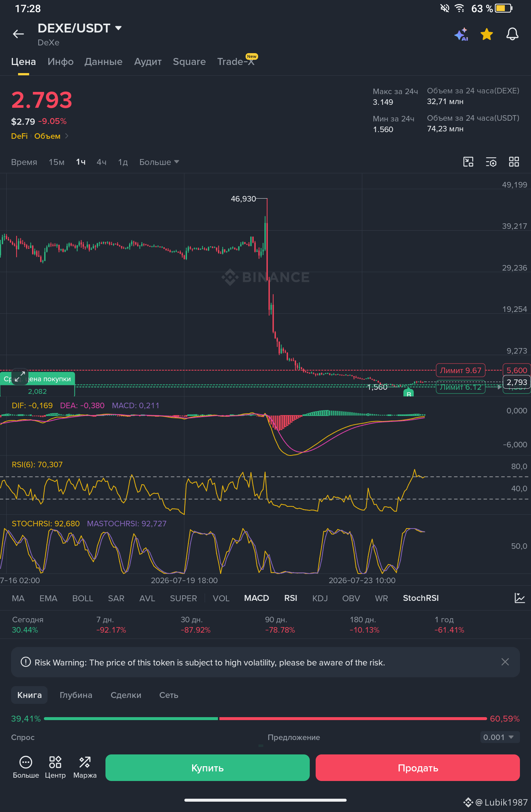Toggle the BOLL indicator
The height and width of the screenshot is (812, 531).
click(x=83, y=598)
